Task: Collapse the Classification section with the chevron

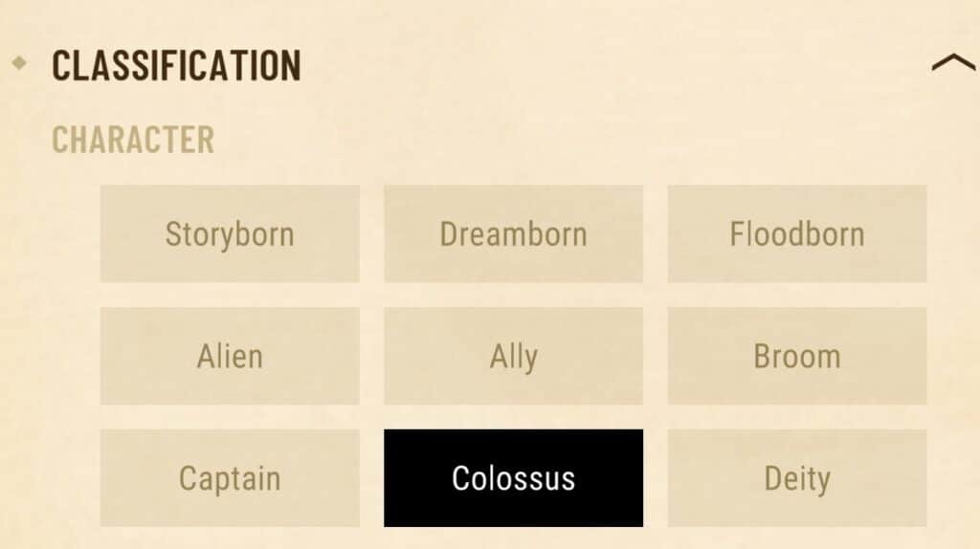Action: (x=954, y=62)
